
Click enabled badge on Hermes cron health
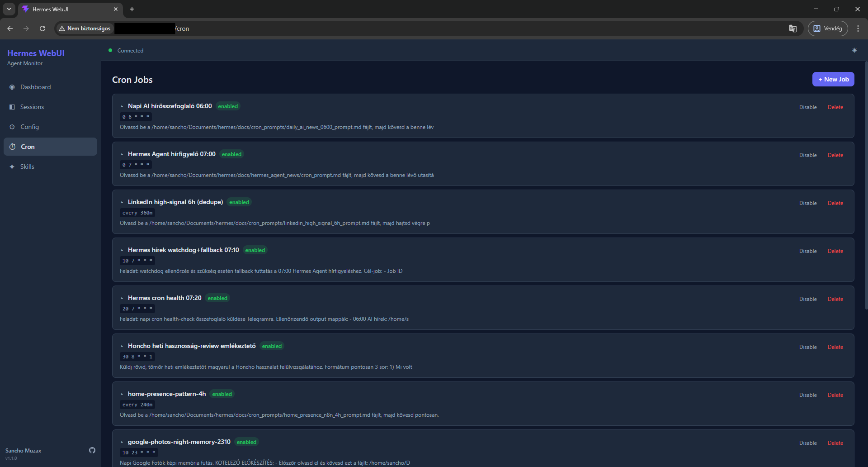[217, 298]
